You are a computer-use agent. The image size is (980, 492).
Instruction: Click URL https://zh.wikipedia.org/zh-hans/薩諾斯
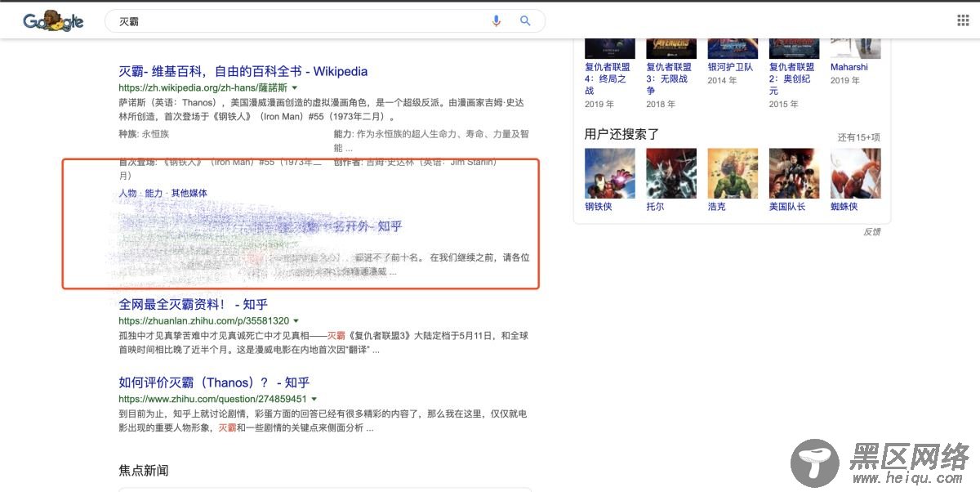pyautogui.click(x=203, y=87)
